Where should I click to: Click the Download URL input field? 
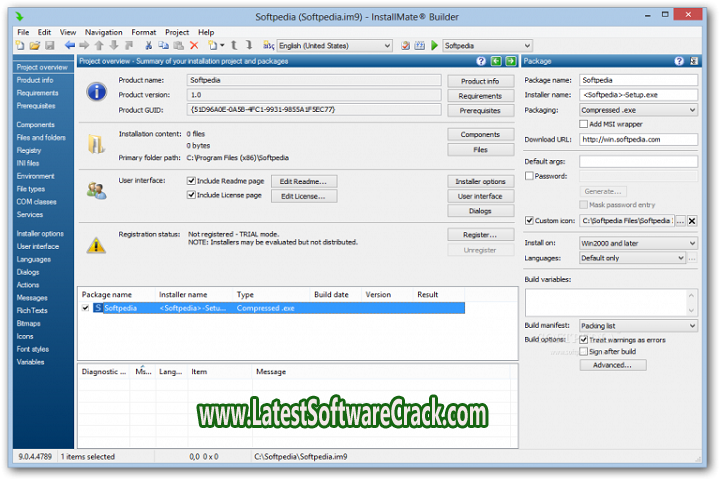[638, 139]
